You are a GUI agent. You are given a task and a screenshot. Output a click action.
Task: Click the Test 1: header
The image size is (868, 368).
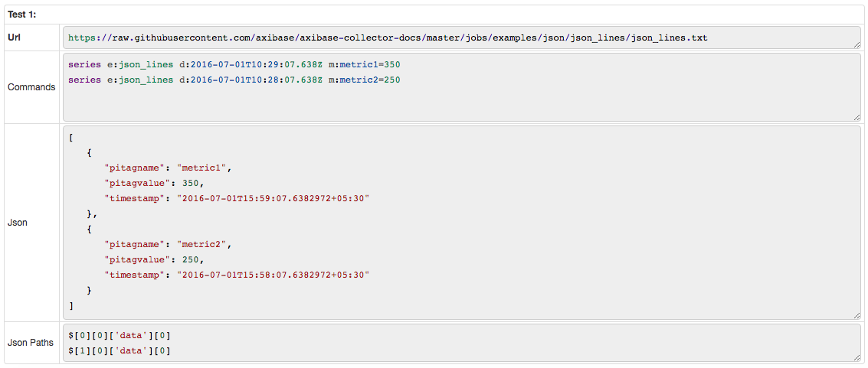21,15
